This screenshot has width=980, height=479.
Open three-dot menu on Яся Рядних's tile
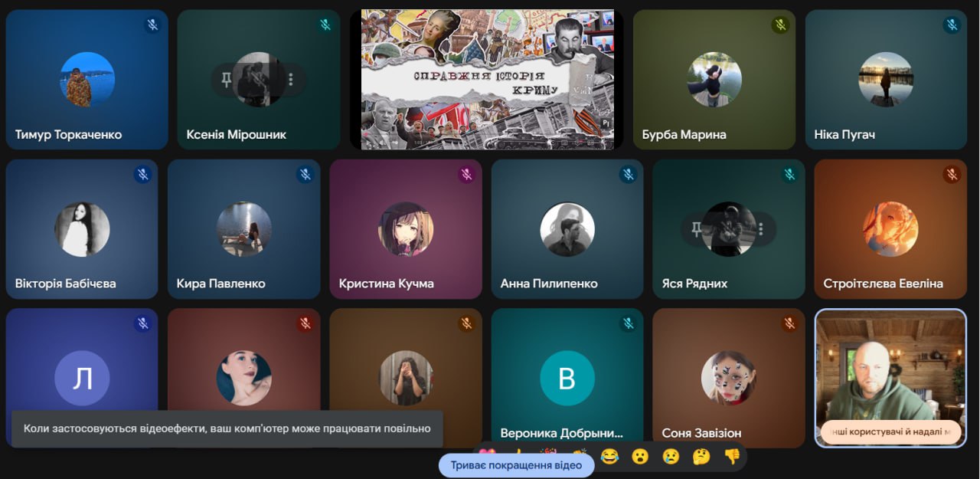point(761,229)
